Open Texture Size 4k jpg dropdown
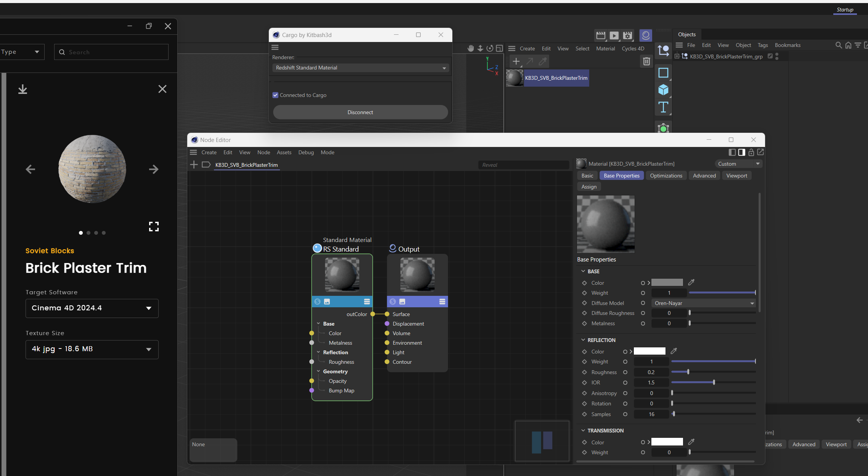 click(x=92, y=349)
